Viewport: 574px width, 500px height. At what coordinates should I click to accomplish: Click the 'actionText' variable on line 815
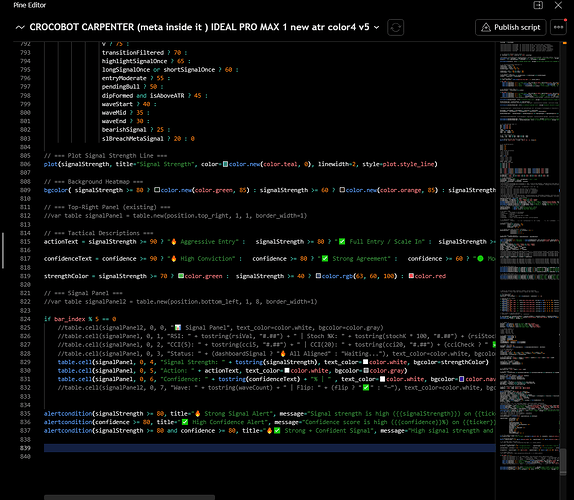tap(61, 242)
